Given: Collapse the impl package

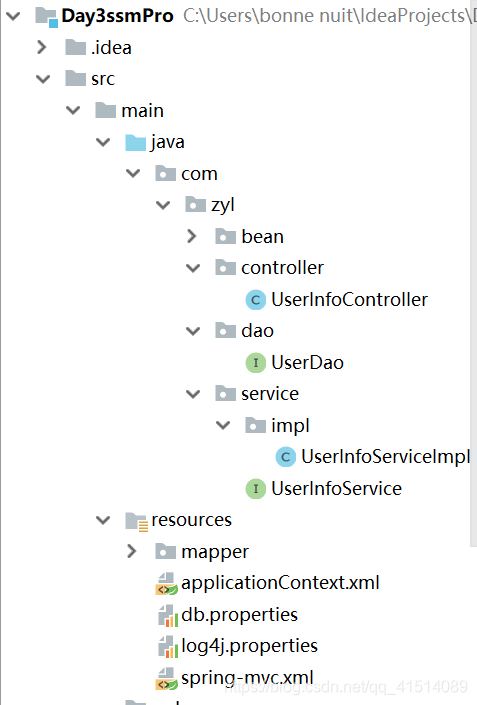Looking at the screenshot, I should coord(223,425).
